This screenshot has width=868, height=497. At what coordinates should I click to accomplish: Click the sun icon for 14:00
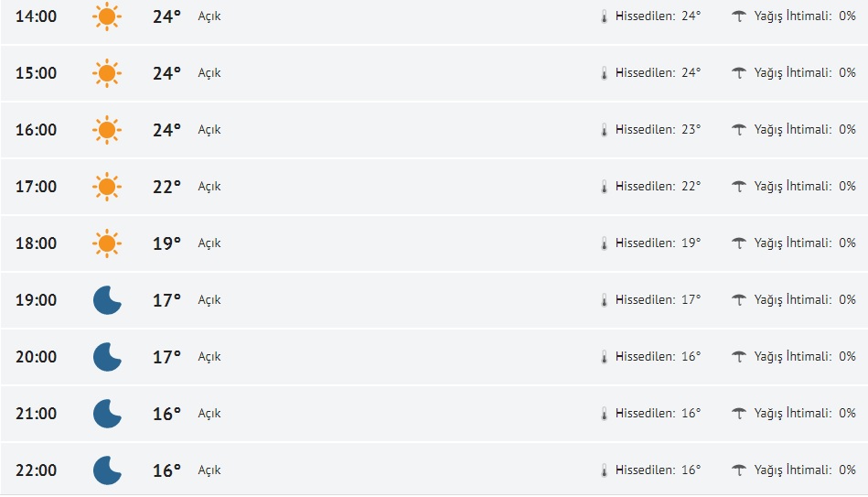[107, 16]
